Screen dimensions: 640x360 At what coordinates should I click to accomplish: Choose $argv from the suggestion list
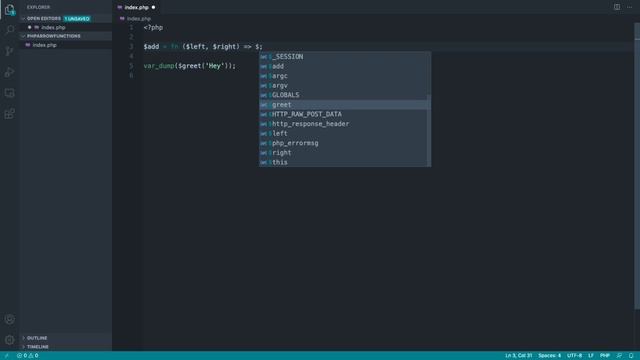(x=344, y=85)
